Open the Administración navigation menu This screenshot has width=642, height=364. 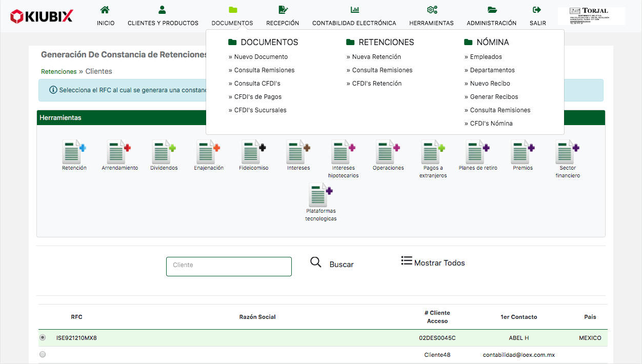pos(491,16)
